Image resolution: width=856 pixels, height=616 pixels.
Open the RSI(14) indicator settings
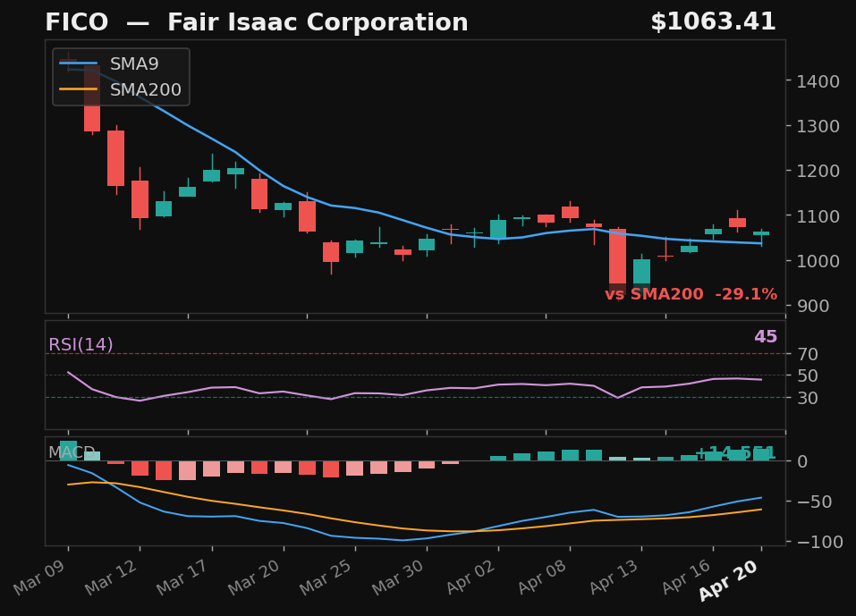(81, 343)
